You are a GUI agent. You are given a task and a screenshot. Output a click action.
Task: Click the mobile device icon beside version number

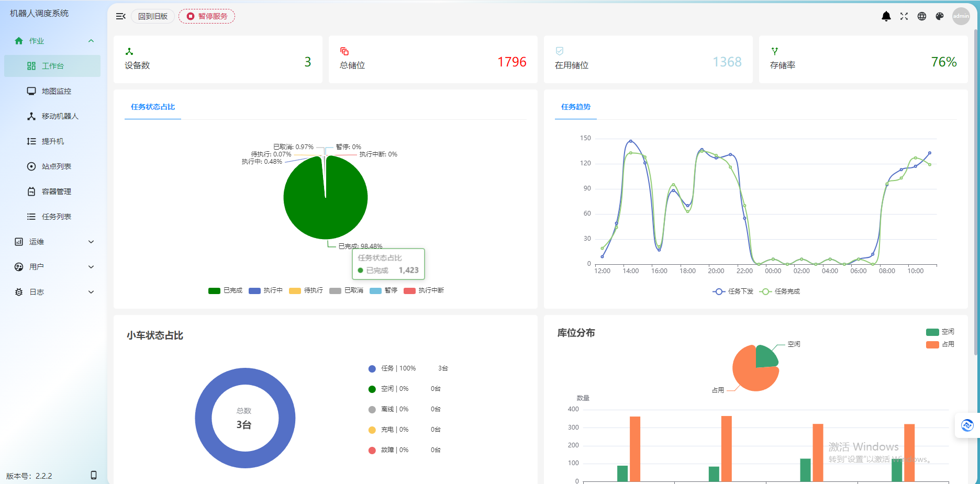point(94,475)
